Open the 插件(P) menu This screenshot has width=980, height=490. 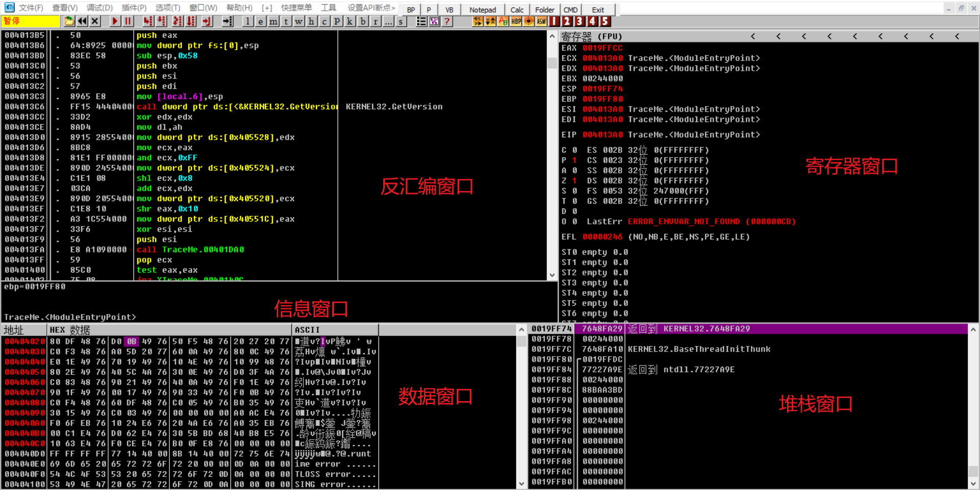(x=134, y=8)
